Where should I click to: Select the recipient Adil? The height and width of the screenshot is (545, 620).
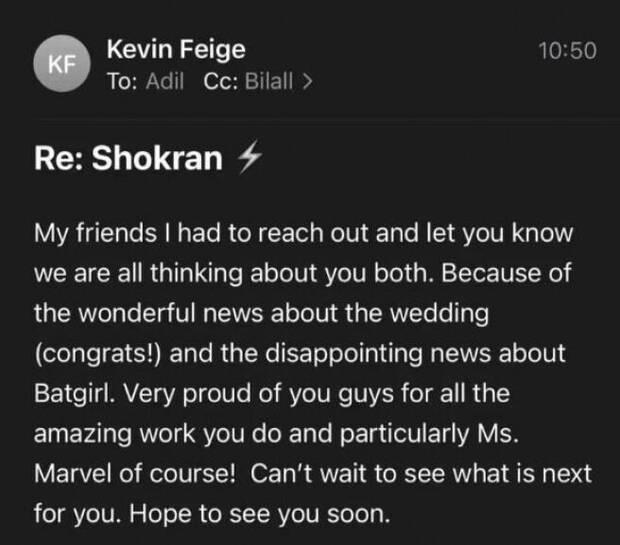[165, 81]
